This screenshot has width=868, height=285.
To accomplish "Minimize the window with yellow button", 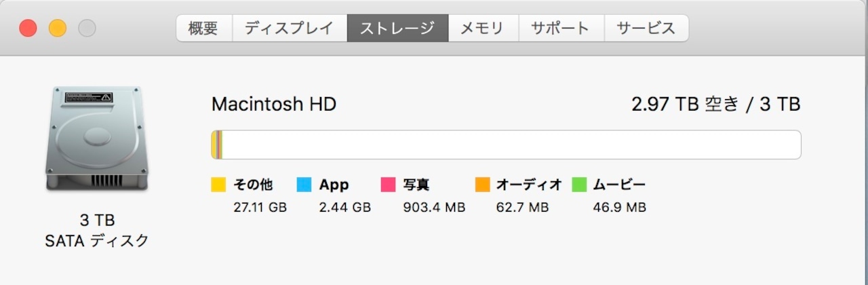I will [x=58, y=28].
